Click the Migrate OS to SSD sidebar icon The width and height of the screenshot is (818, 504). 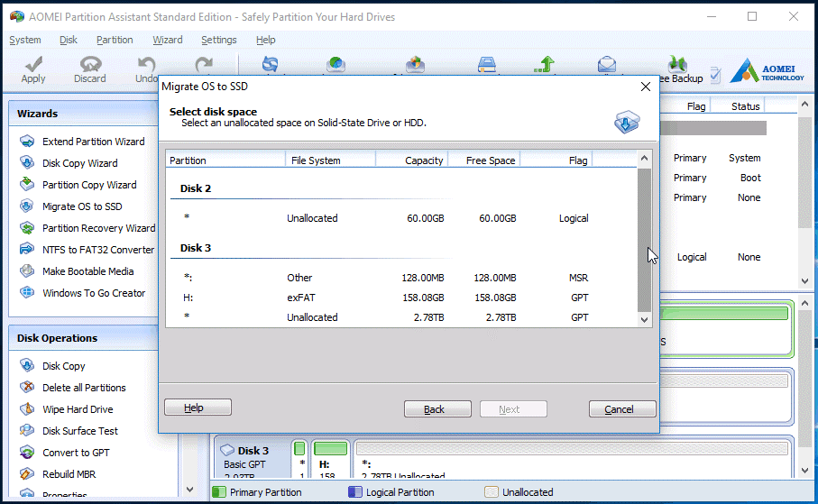[27, 206]
